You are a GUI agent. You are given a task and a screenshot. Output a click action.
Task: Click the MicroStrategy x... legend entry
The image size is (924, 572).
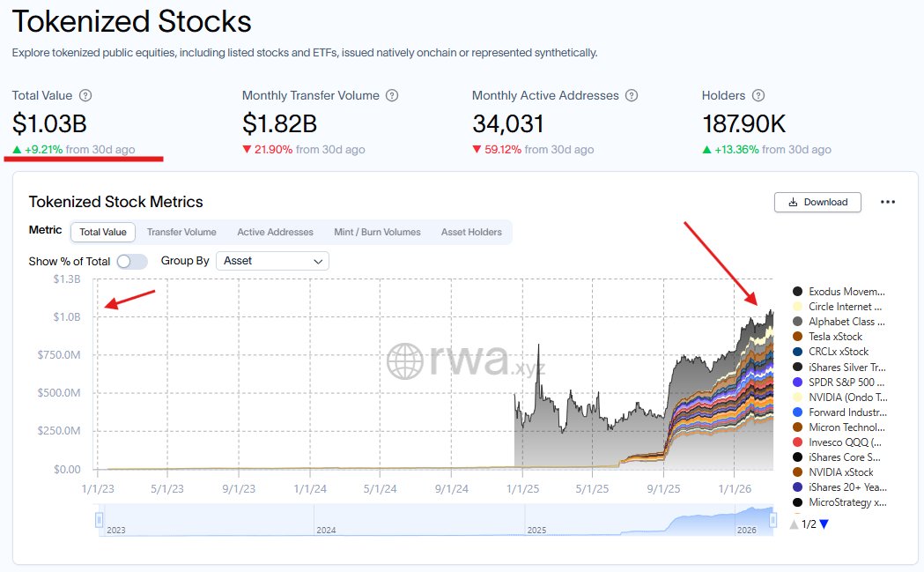point(840,502)
